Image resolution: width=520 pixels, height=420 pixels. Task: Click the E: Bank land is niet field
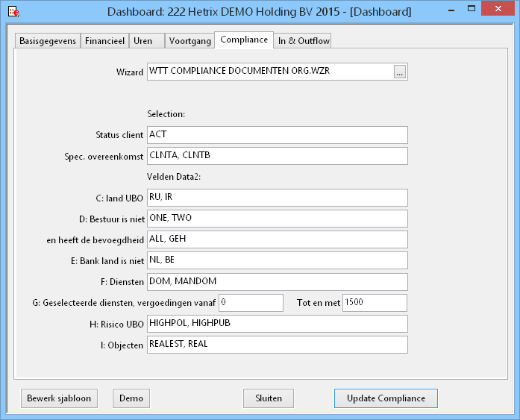pyautogui.click(x=278, y=260)
